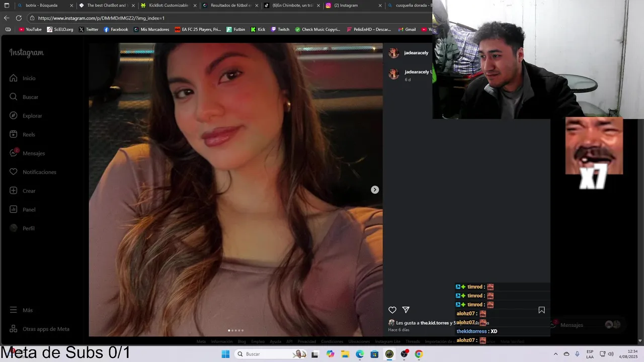Open Kick bookmark
Image resolution: width=644 pixels, height=362 pixels.
pyautogui.click(x=258, y=30)
